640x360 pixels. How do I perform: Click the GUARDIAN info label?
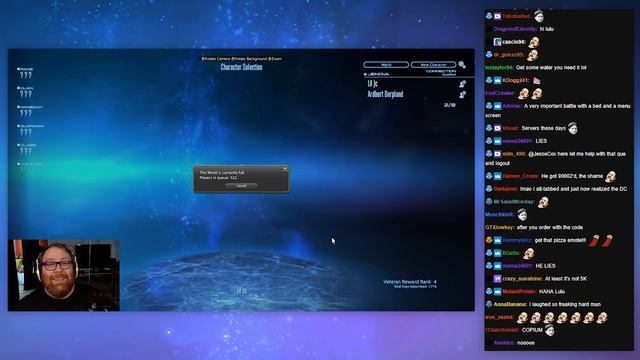click(31, 126)
